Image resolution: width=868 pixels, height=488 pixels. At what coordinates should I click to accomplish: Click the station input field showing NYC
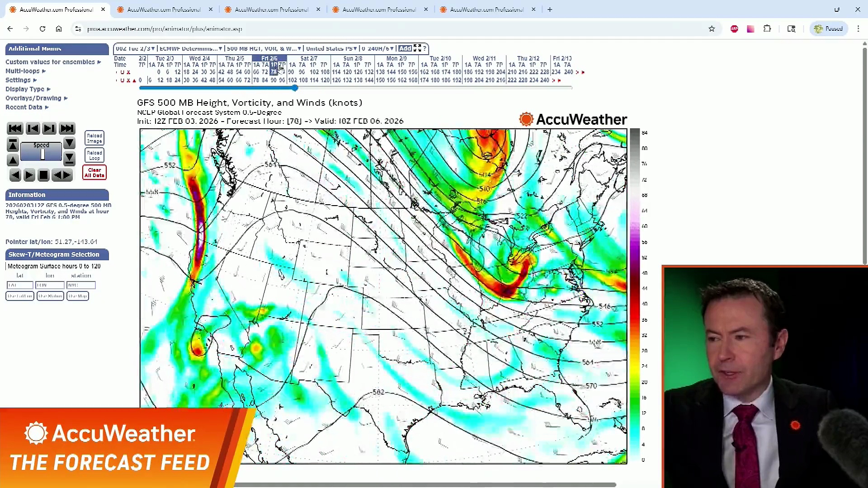pos(81,285)
